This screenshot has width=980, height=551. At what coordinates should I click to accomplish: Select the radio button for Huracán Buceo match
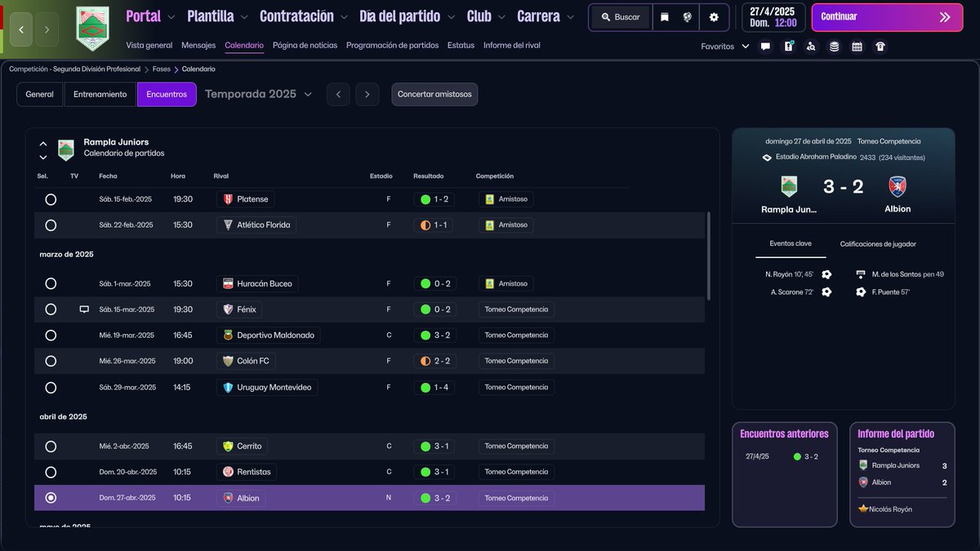51,284
